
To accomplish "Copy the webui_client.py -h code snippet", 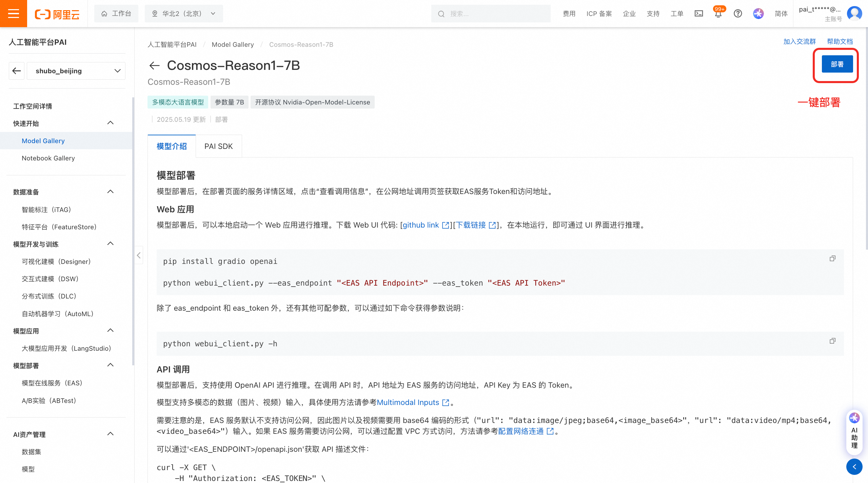I will (x=833, y=341).
